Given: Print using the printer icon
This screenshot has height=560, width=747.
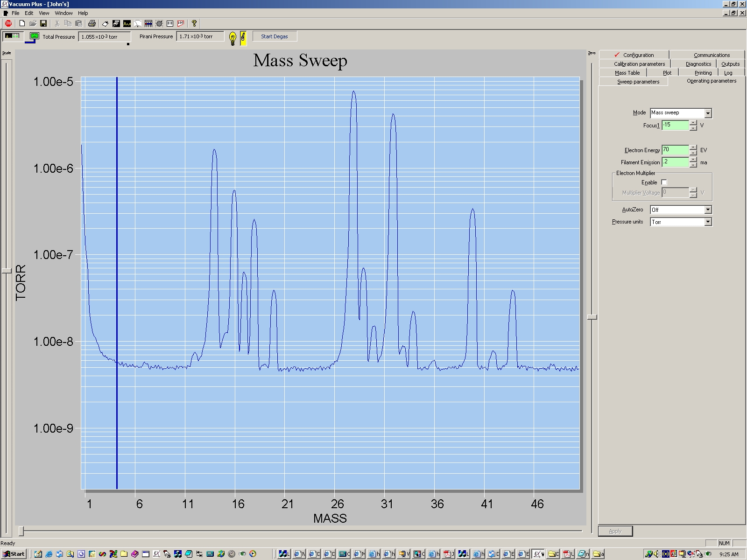Looking at the screenshot, I should click(92, 23).
